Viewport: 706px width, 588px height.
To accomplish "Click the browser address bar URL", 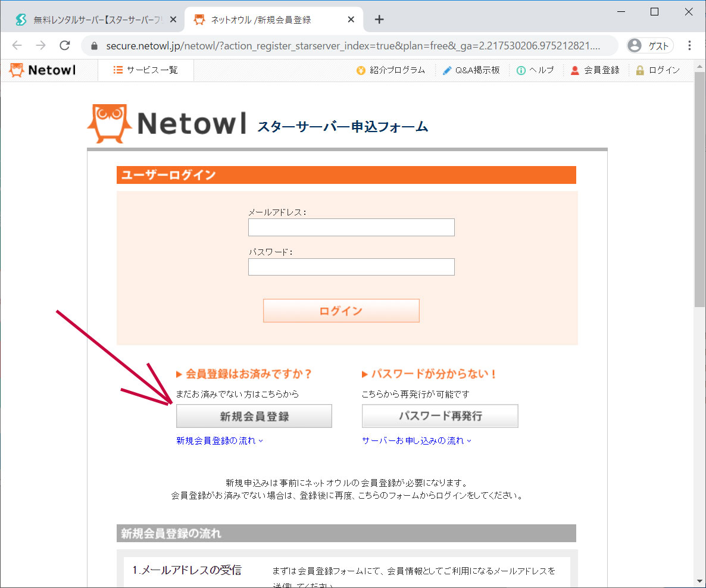I will pyautogui.click(x=353, y=46).
